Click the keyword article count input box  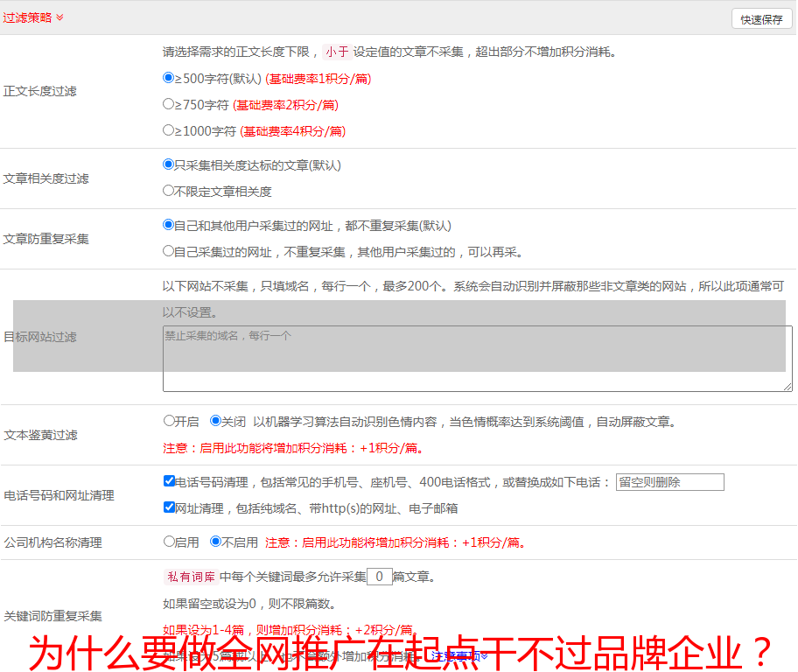tap(379, 577)
